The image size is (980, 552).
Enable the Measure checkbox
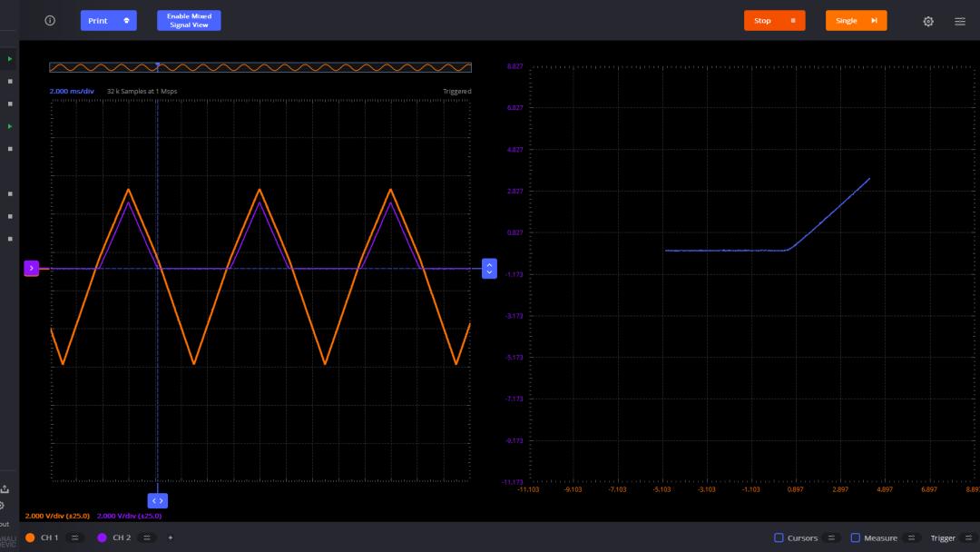(x=855, y=538)
